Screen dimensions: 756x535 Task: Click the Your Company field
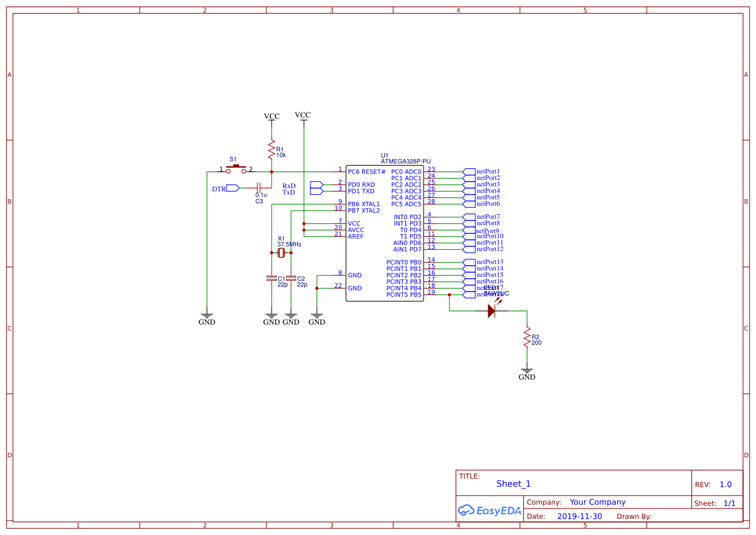596,501
